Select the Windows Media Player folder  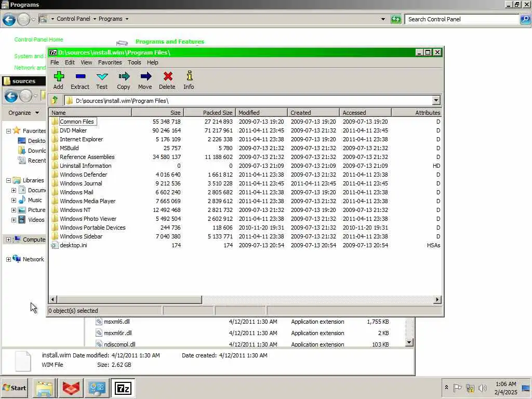(x=87, y=201)
